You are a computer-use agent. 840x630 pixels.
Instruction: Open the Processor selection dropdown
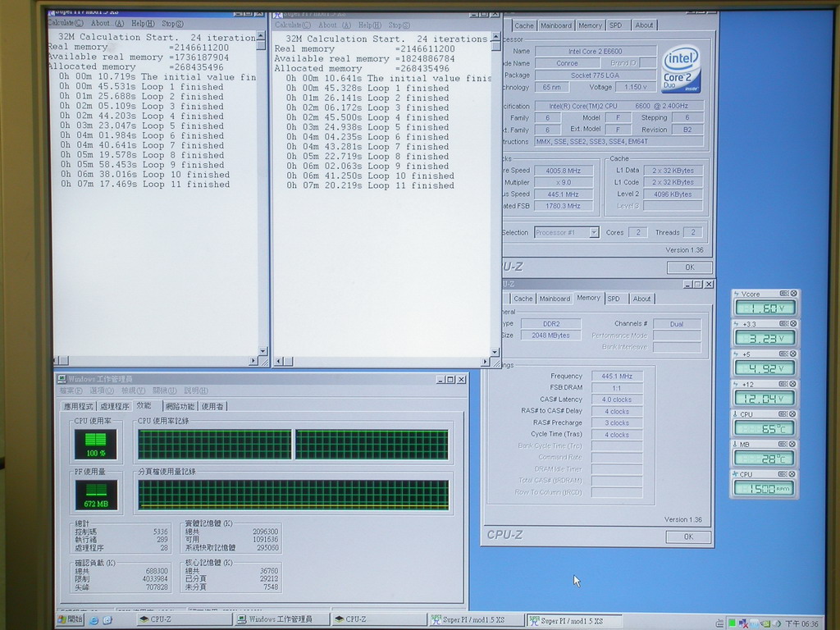click(593, 232)
